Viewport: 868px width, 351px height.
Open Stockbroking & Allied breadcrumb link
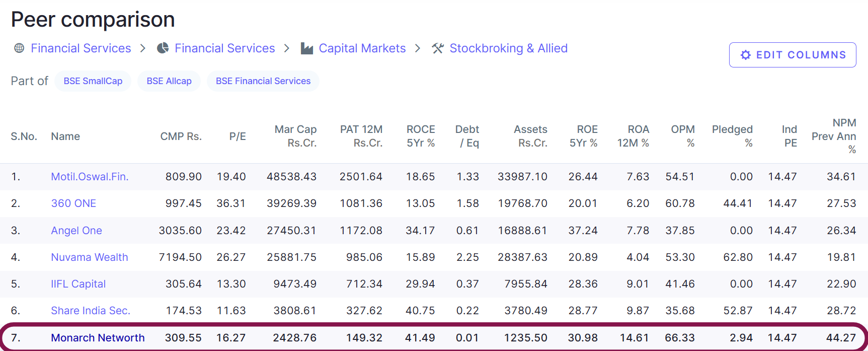coord(509,48)
